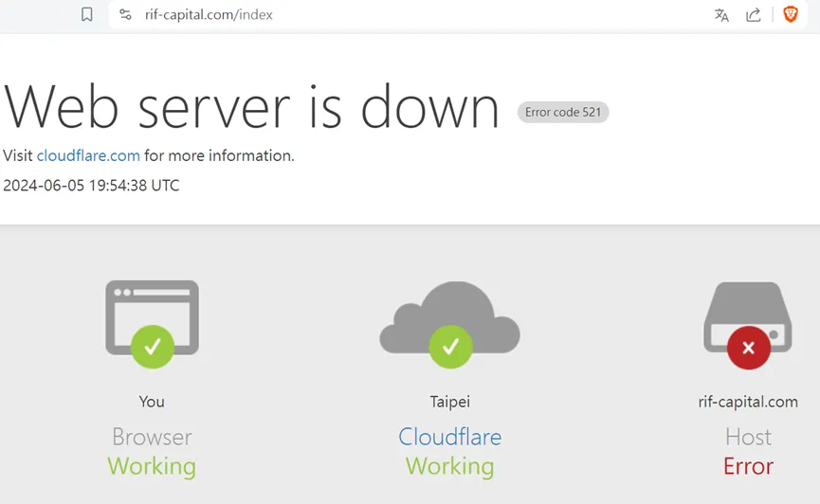The width and height of the screenshot is (820, 504).
Task: Click the cloud icon above Taipei
Action: (449, 324)
